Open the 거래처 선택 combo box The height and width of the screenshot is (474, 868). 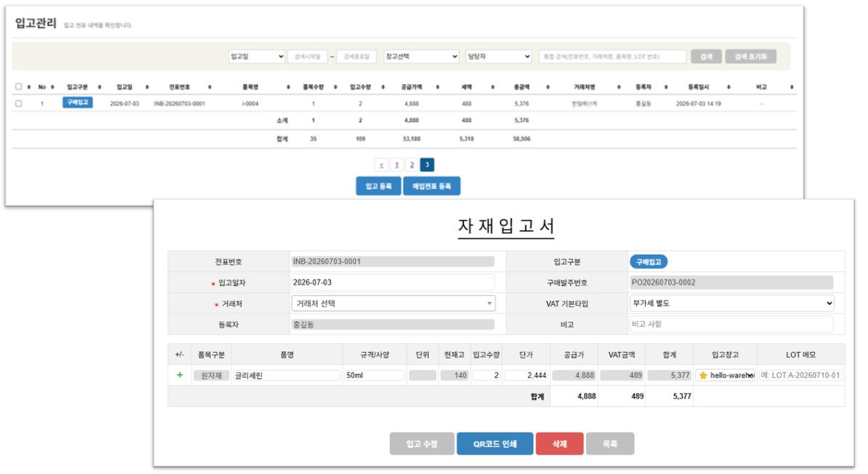[393, 303]
